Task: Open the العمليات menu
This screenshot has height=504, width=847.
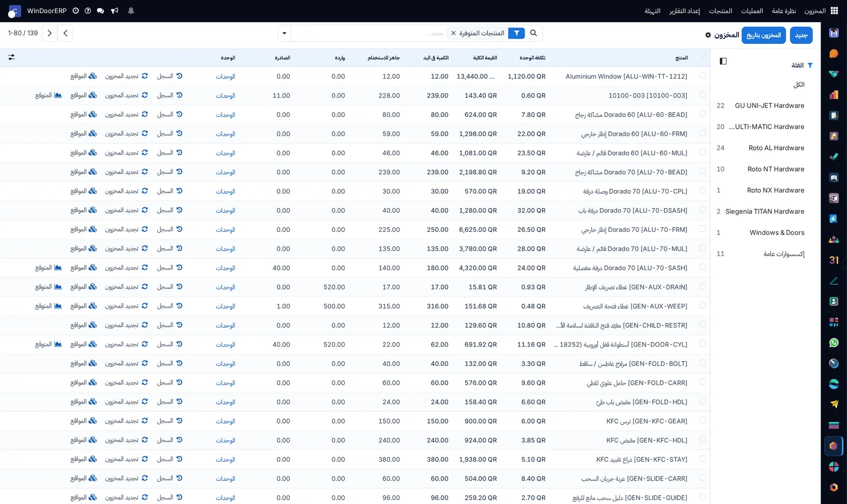Action: coord(752,11)
